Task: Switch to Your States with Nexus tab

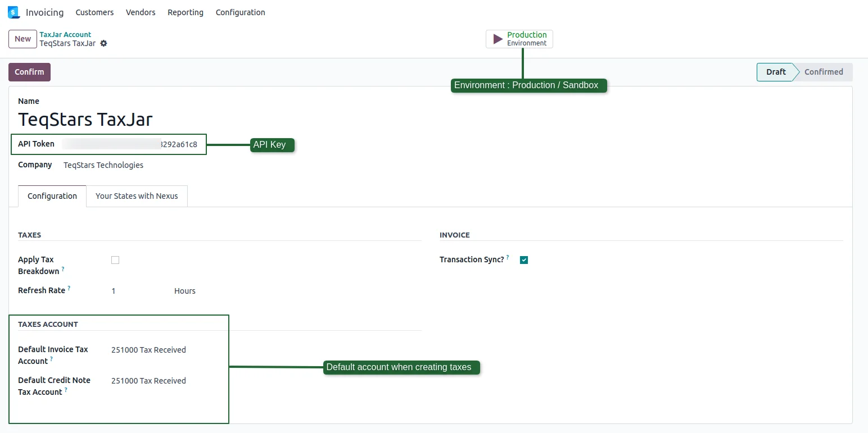Action: 137,196
